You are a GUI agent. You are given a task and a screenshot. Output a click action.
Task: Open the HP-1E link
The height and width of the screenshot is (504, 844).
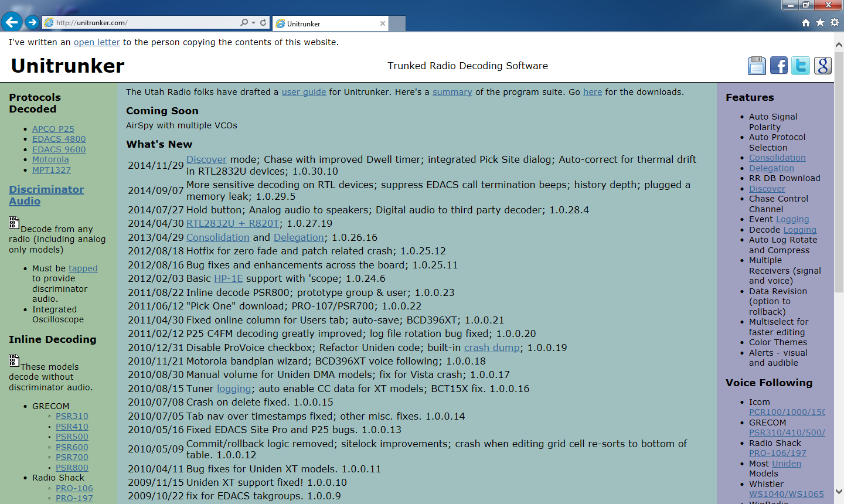pos(228,278)
